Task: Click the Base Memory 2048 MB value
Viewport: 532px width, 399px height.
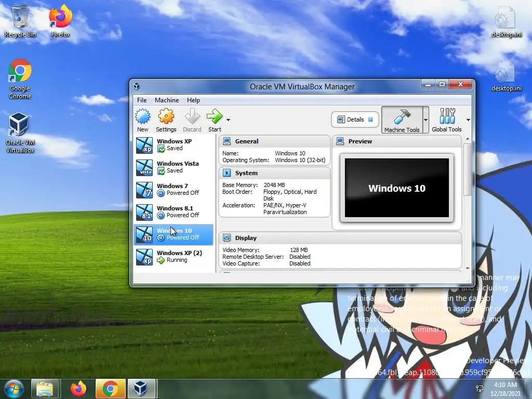Action: [x=274, y=185]
